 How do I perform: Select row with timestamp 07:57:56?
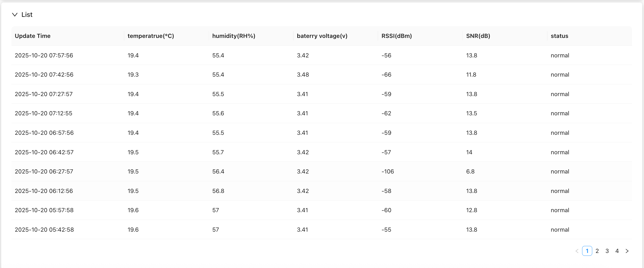(x=44, y=56)
